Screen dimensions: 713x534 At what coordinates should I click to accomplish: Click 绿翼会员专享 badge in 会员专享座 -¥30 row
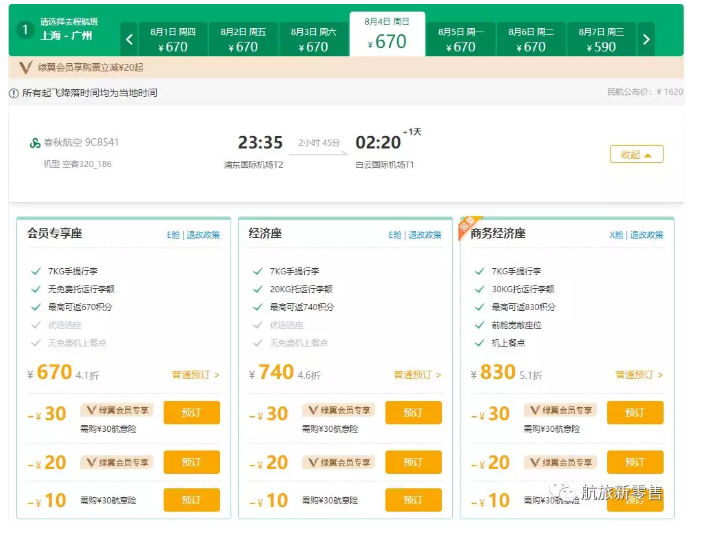pyautogui.click(x=117, y=410)
